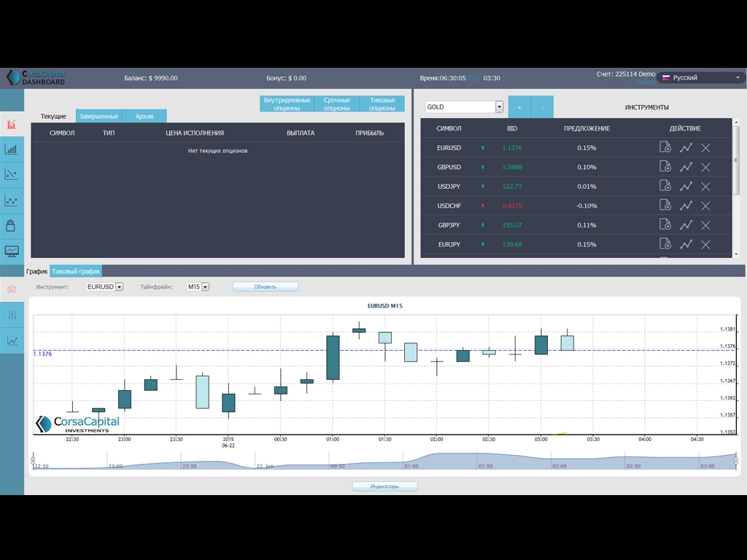Open the EURUSD instrument dropdown

coord(119,287)
